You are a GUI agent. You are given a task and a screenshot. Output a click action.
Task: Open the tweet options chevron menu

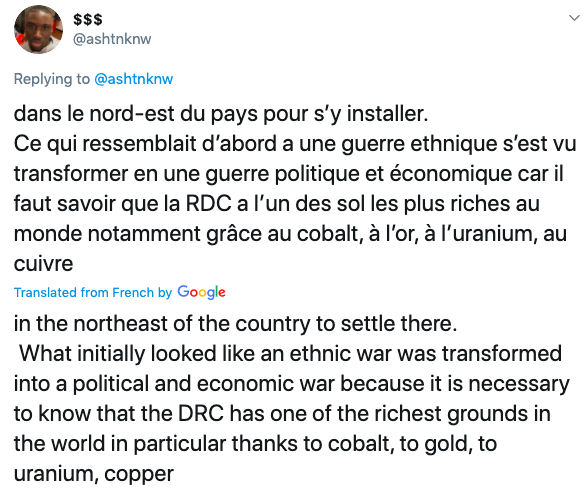(574, 18)
